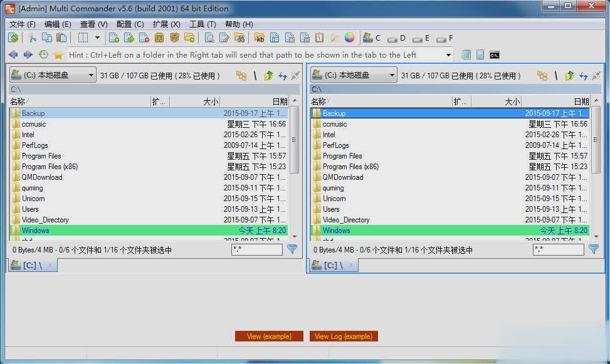The image size is (610, 364).
Task: Click the green refresh icon in toolbar
Action: (x=14, y=38)
